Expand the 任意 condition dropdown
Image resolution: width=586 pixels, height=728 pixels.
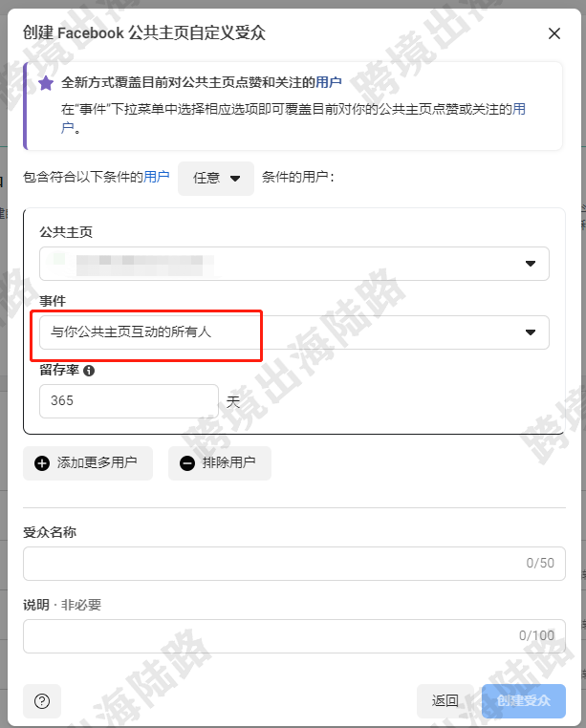pos(216,179)
